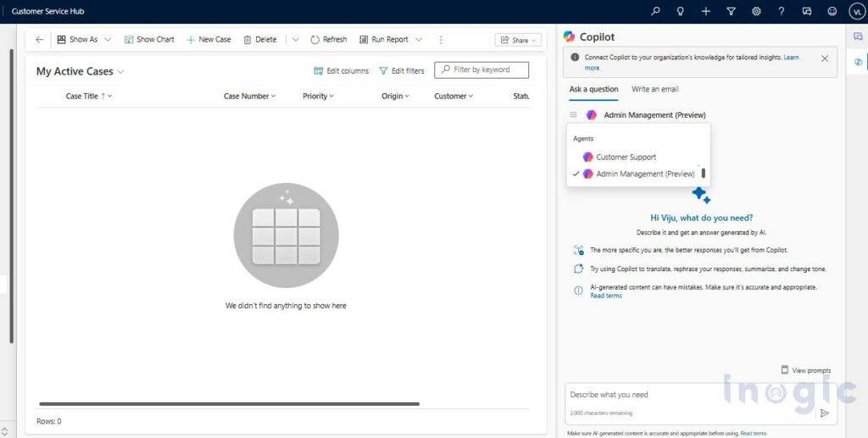Click the smiley feedback icon
Viewport: 868px width, 438px height.
pos(832,11)
